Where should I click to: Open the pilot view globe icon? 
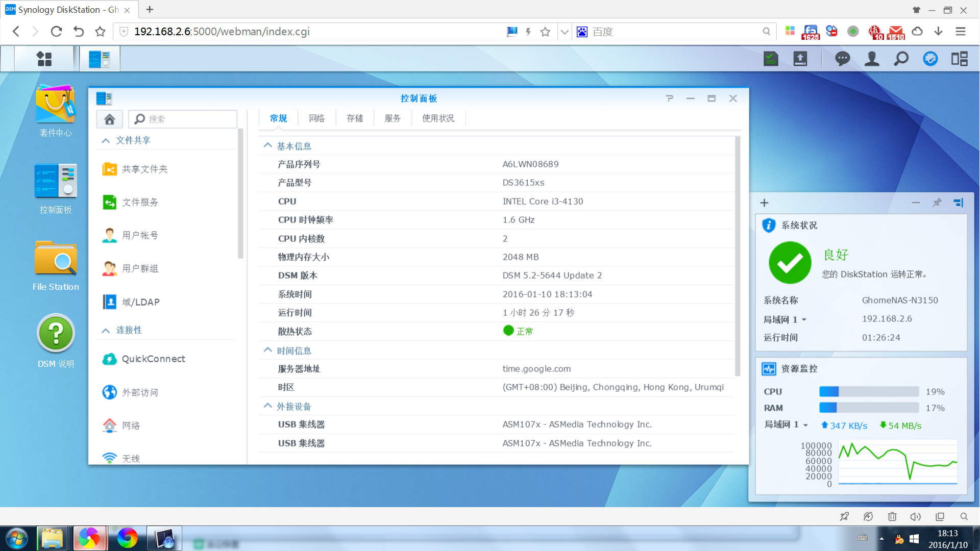click(x=930, y=59)
